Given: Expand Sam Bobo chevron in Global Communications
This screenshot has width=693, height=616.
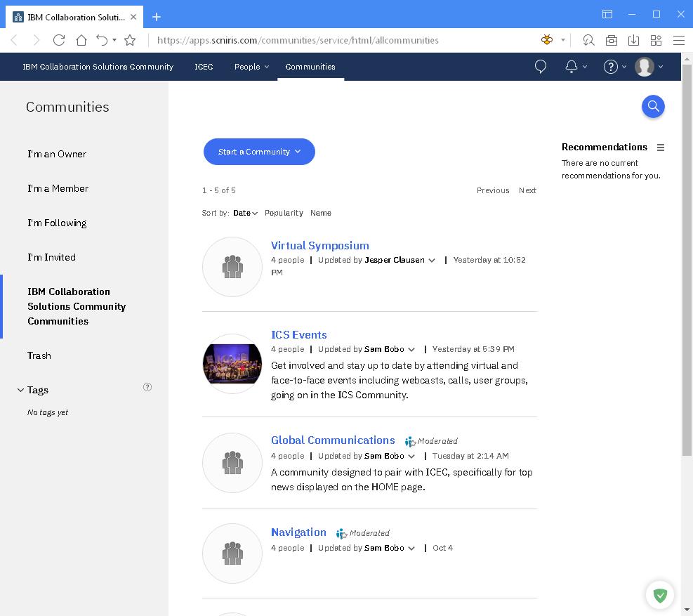Looking at the screenshot, I should point(411,456).
